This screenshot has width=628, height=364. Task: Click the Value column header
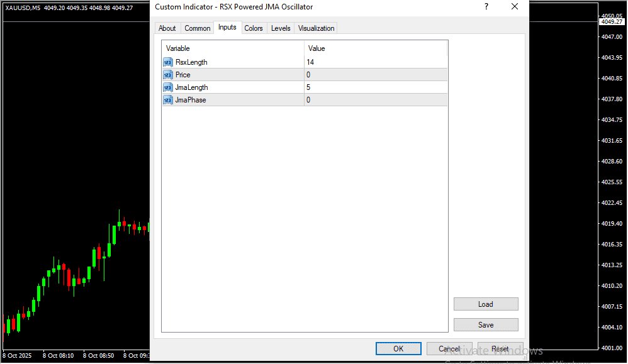pyautogui.click(x=375, y=48)
